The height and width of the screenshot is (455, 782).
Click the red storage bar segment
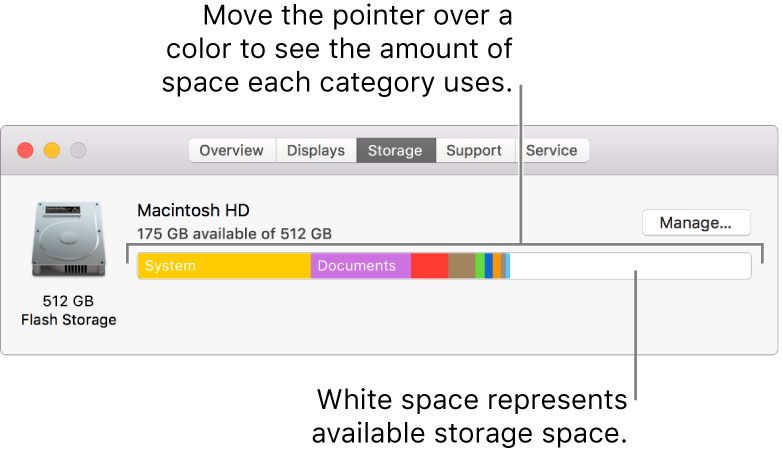429,266
